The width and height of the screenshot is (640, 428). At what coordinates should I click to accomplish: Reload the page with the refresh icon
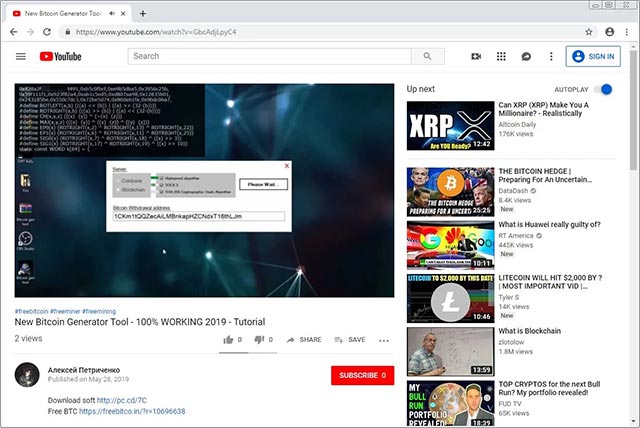pyautogui.click(x=47, y=32)
